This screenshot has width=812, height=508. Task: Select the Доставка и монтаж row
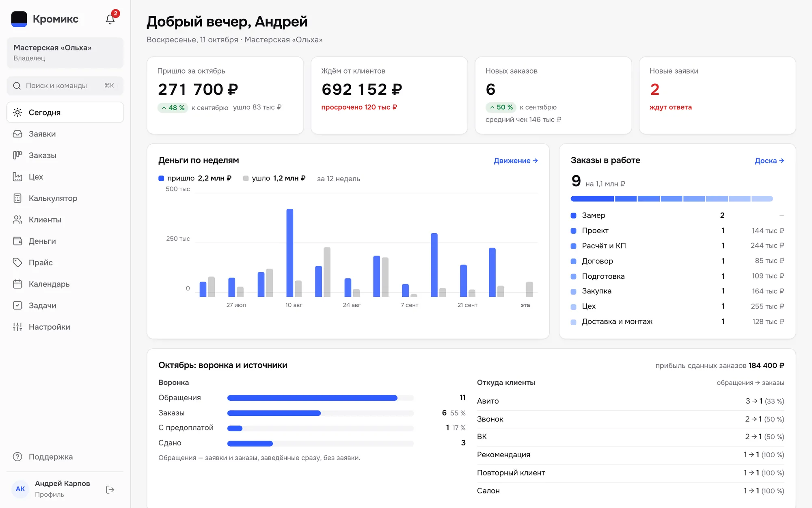point(677,321)
